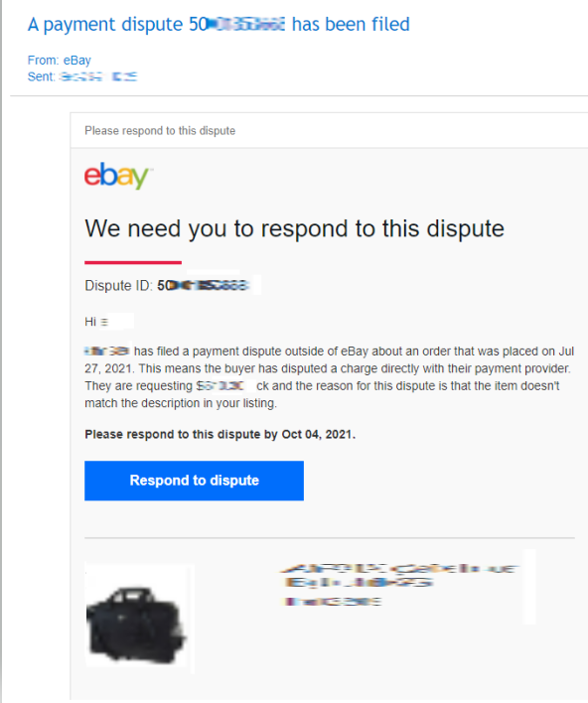The width and height of the screenshot is (588, 703).
Task: Click the 'Please respond to this dispute' preheader
Action: (x=160, y=130)
